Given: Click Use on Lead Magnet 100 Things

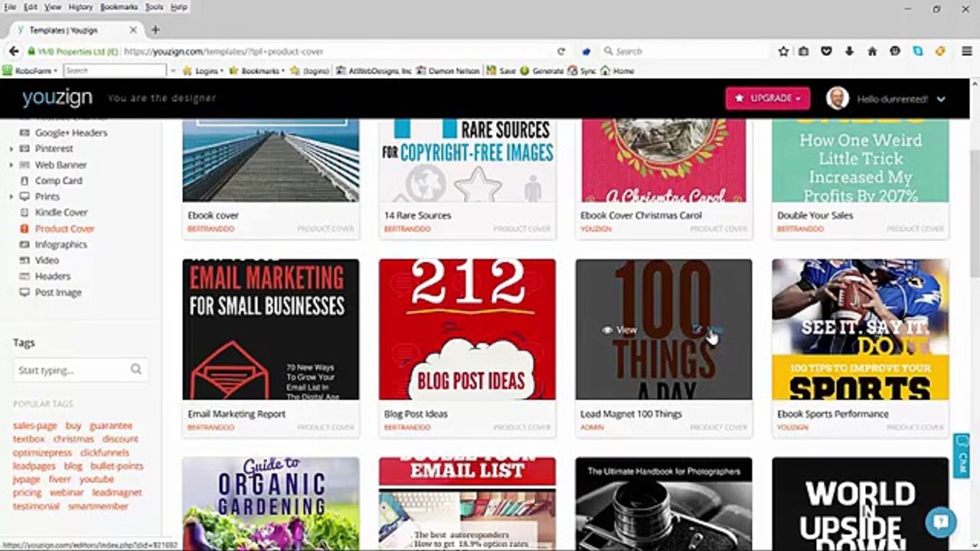Looking at the screenshot, I should (x=707, y=330).
